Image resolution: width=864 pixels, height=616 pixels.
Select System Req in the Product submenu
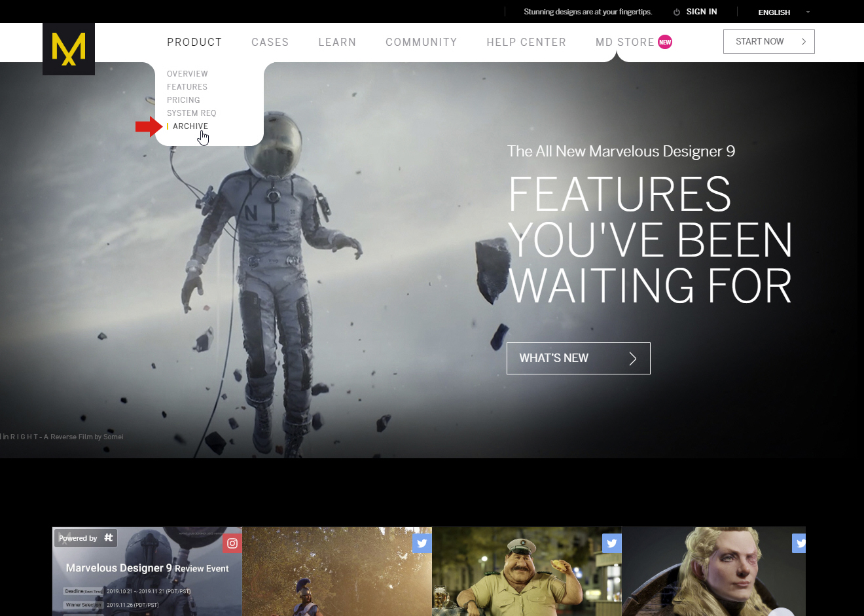[x=192, y=113]
